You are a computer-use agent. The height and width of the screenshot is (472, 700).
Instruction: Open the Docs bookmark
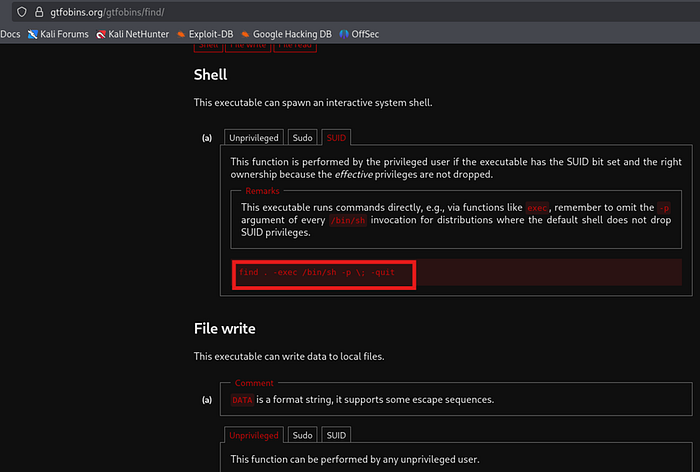point(10,34)
